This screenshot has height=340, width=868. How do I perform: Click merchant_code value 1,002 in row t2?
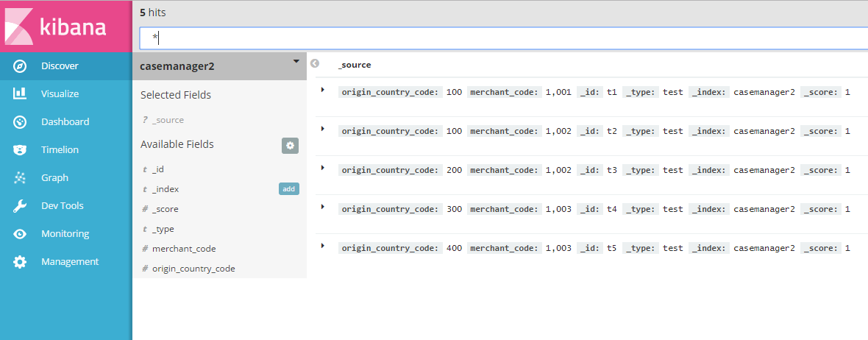pos(558,131)
